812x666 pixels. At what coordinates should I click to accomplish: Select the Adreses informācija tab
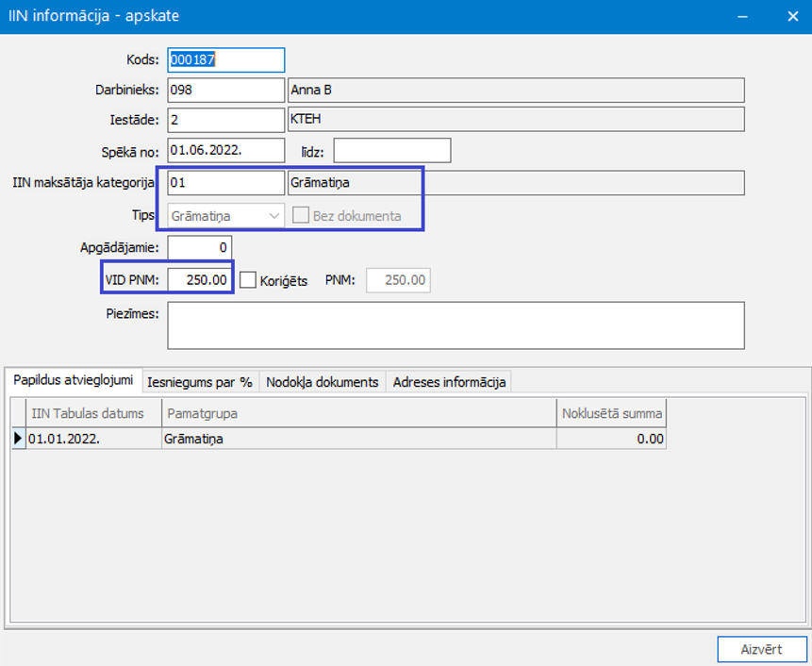(x=449, y=382)
